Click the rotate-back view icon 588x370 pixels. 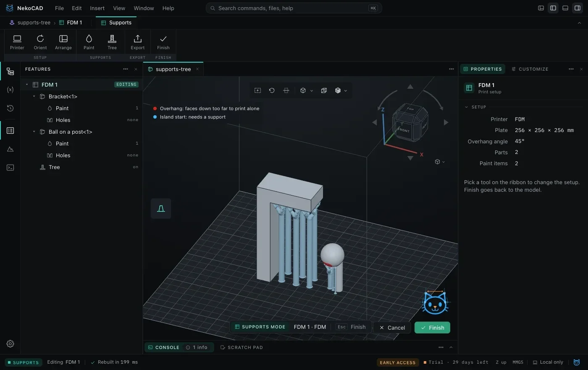tap(272, 90)
